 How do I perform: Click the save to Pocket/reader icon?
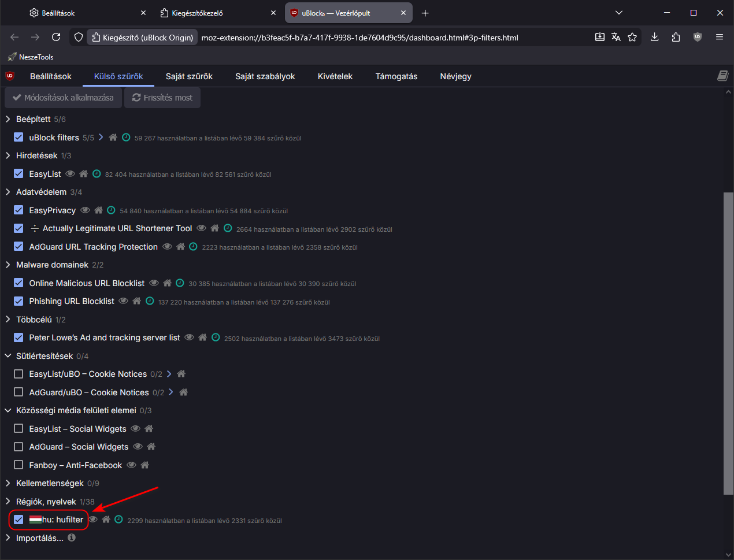pos(600,37)
